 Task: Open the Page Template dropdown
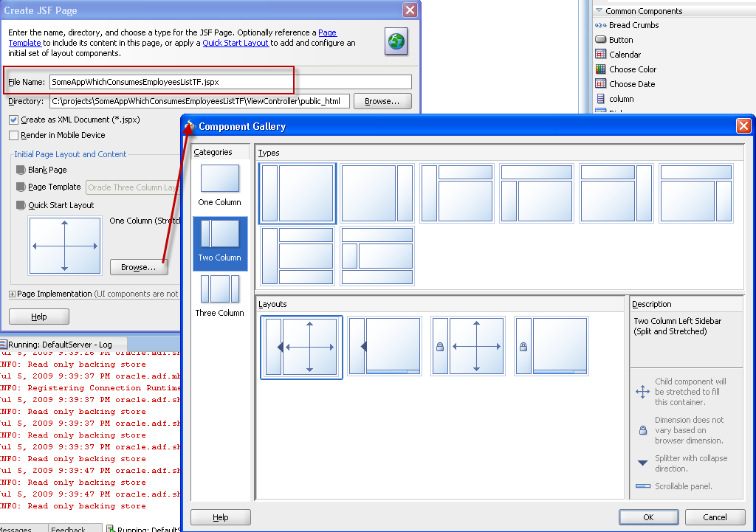(x=133, y=187)
